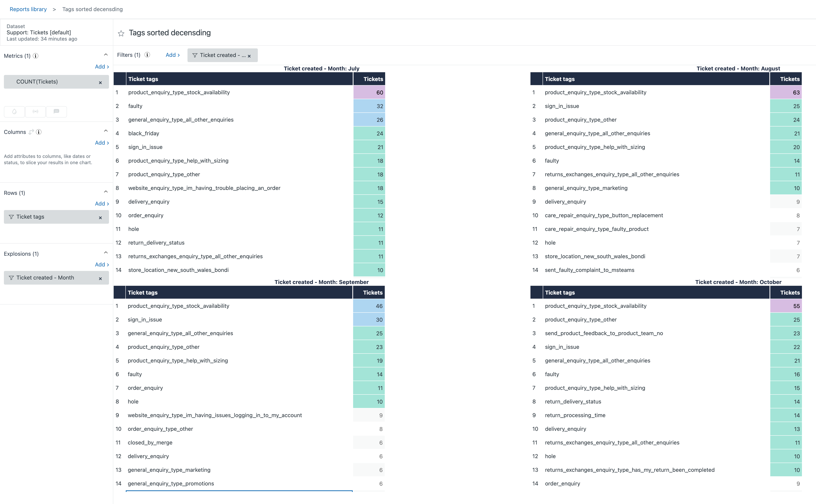
Task: Collapse the Columns section
Action: 106,131
